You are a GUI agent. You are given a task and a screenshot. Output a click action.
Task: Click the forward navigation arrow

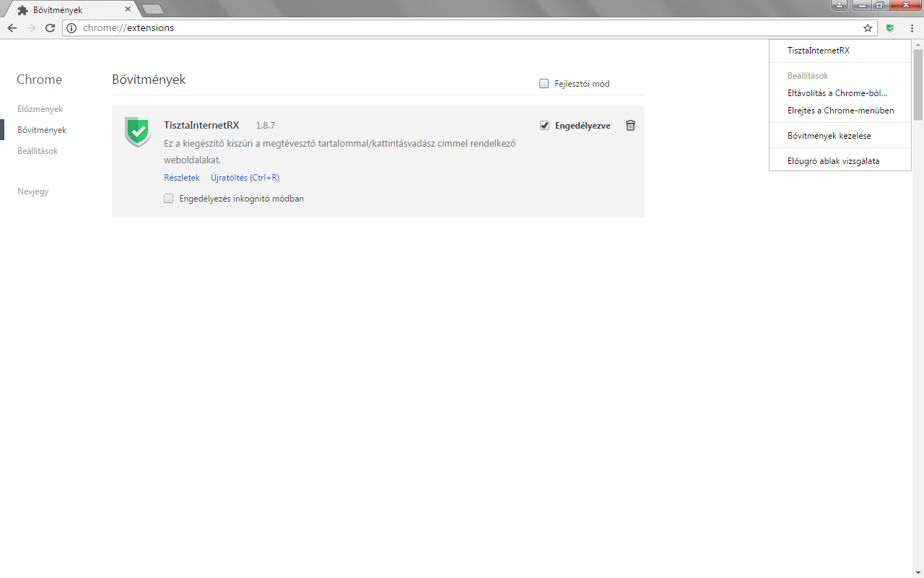[31, 28]
